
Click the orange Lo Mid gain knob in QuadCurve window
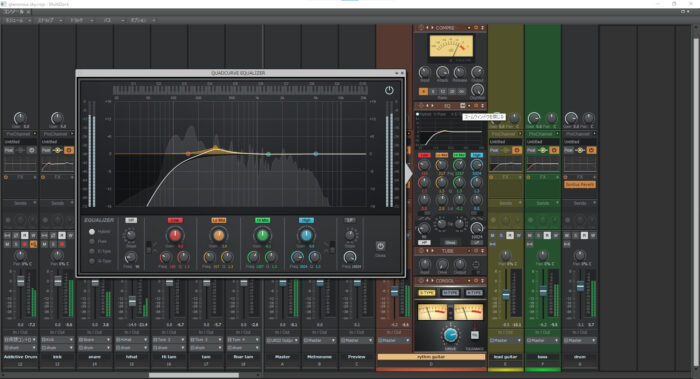tap(218, 235)
